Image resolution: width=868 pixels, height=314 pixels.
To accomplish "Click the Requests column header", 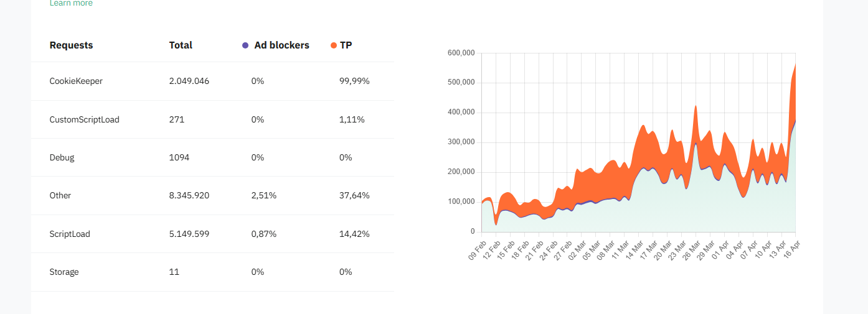I will tap(71, 45).
